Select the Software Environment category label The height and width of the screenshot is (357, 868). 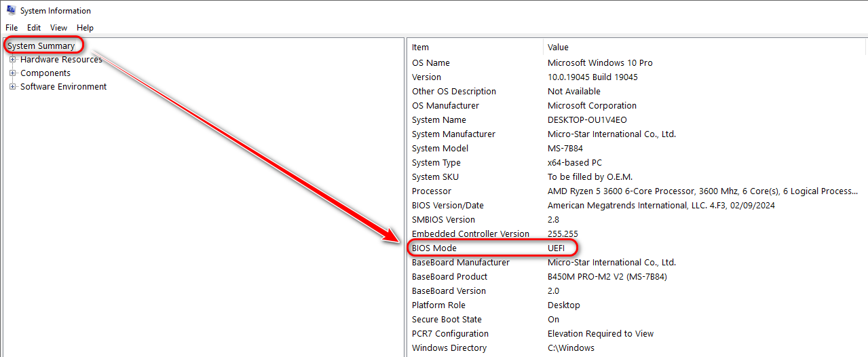coord(63,87)
